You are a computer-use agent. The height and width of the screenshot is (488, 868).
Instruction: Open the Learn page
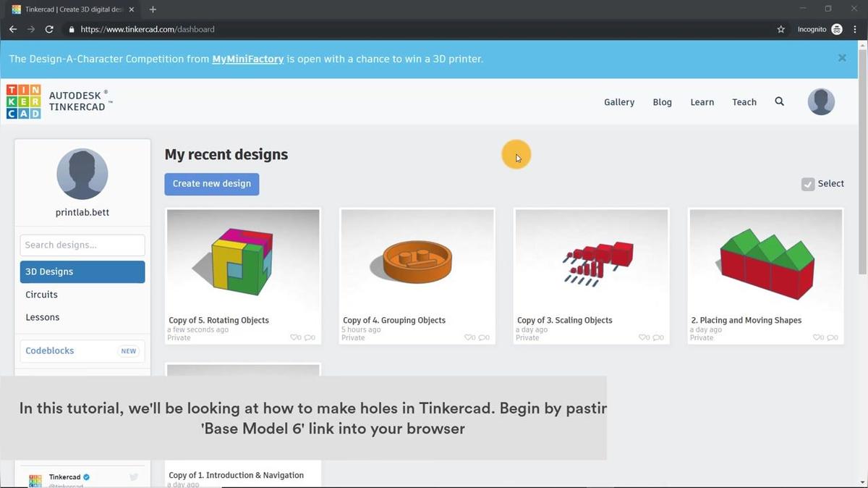pos(702,102)
